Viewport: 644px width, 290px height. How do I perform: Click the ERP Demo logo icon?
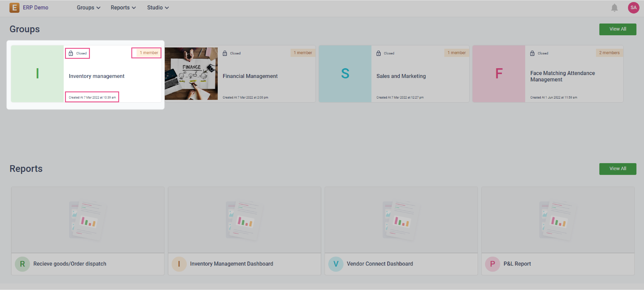click(14, 8)
